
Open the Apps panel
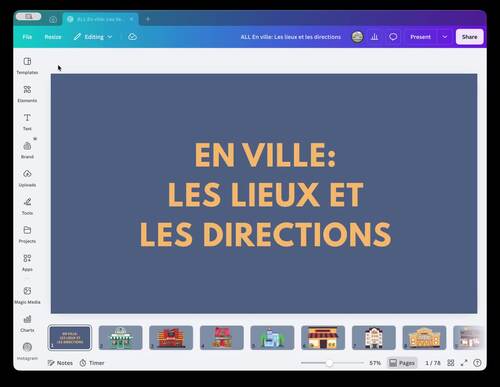point(27,262)
